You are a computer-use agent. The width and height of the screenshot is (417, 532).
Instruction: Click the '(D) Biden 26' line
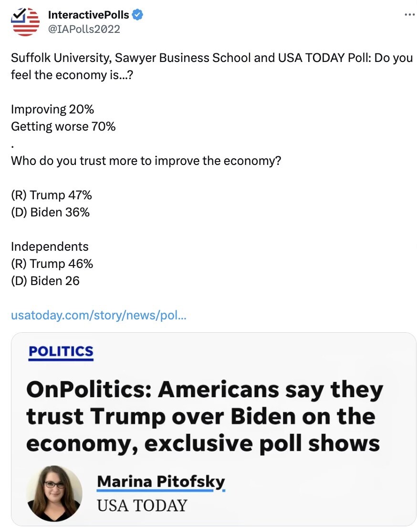point(45,281)
